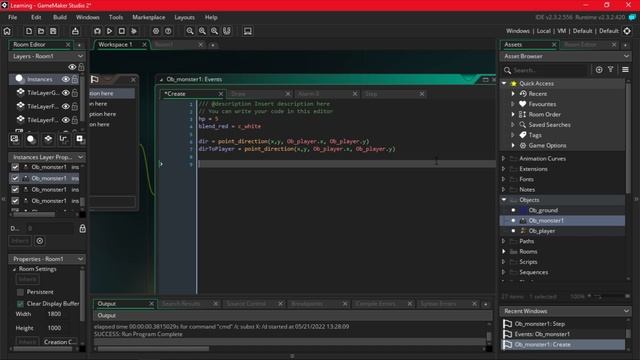Click the layers list horizontal scrollbar

coord(34,214)
